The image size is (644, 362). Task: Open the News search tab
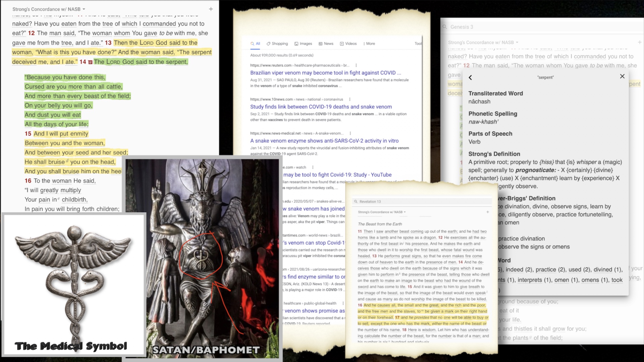326,44
